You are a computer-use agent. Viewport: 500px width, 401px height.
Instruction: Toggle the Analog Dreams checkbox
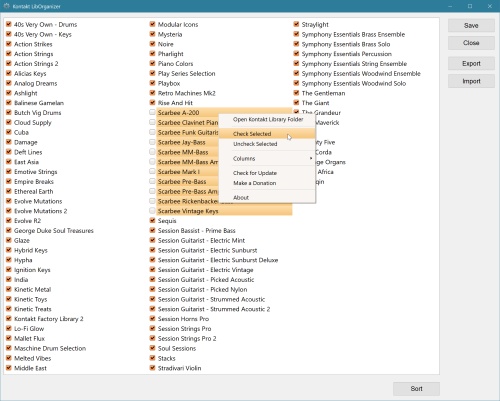point(9,83)
